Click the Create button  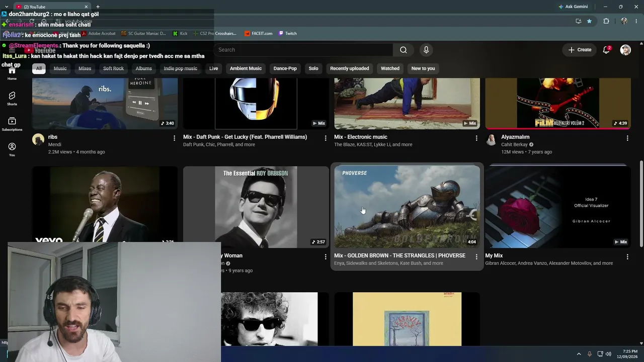tap(580, 50)
